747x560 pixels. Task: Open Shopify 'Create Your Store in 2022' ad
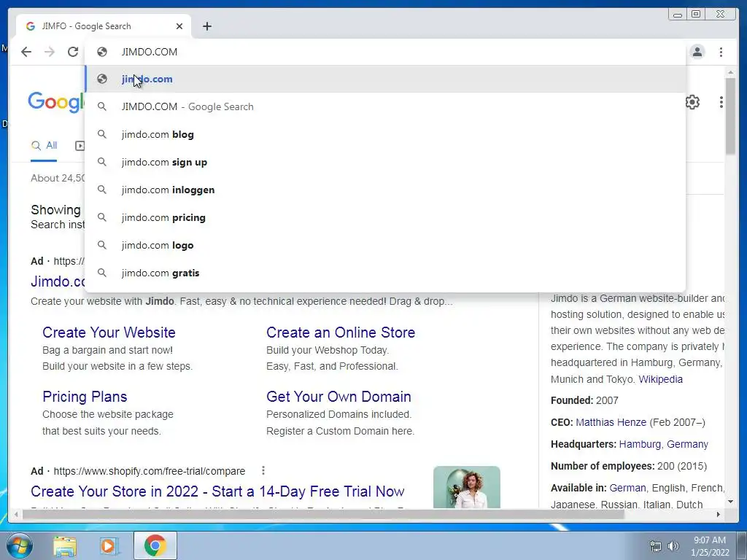pos(217,491)
